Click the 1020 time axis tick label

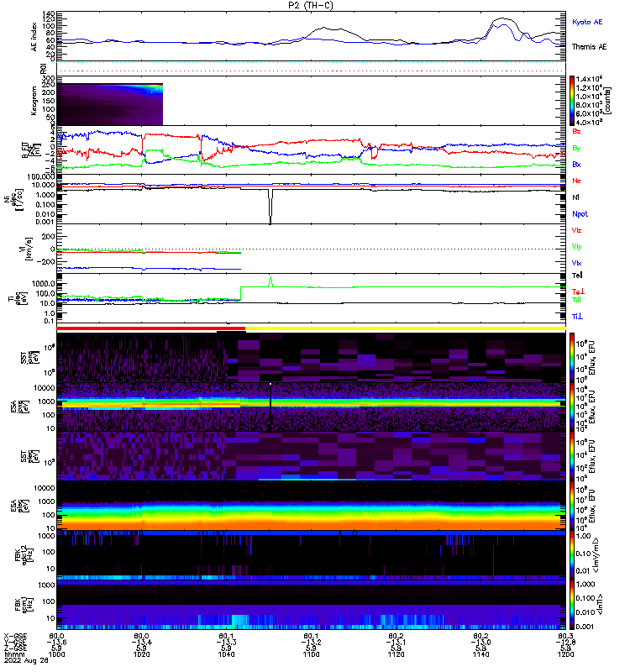click(x=141, y=654)
